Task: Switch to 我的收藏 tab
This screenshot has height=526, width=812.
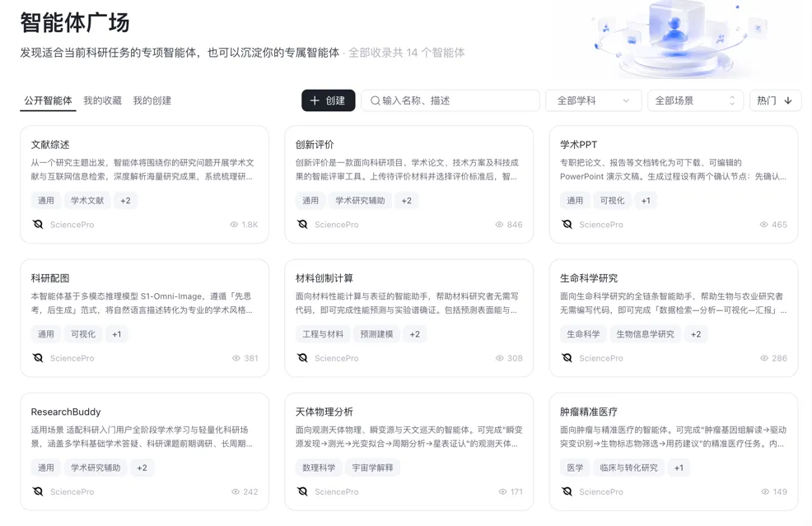Action: click(103, 100)
